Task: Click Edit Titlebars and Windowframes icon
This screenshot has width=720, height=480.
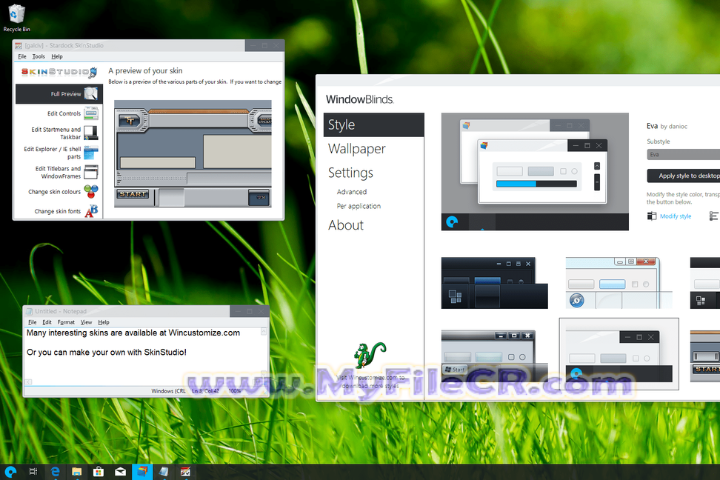Action: (91, 172)
